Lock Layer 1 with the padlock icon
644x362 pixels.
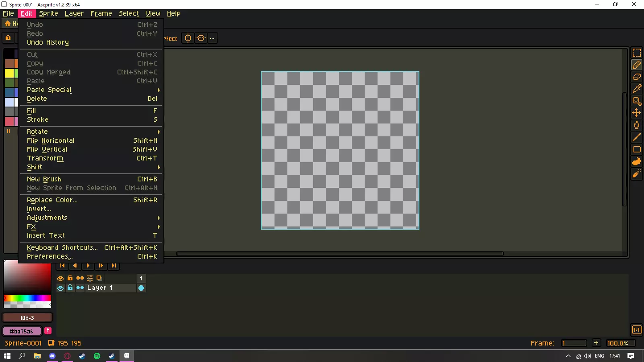point(70,288)
